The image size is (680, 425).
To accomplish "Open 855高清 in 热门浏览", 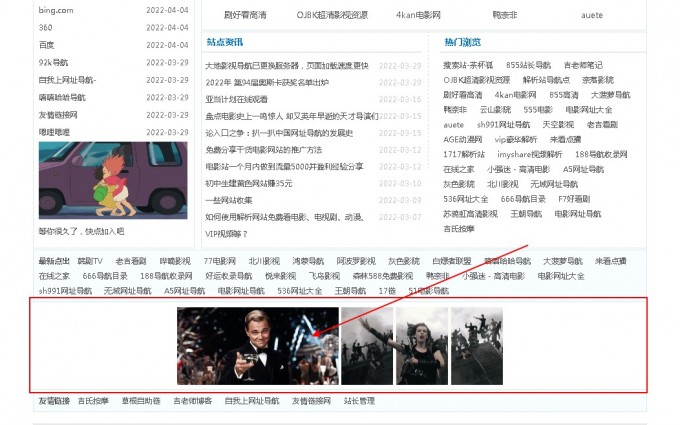I will 564,95.
